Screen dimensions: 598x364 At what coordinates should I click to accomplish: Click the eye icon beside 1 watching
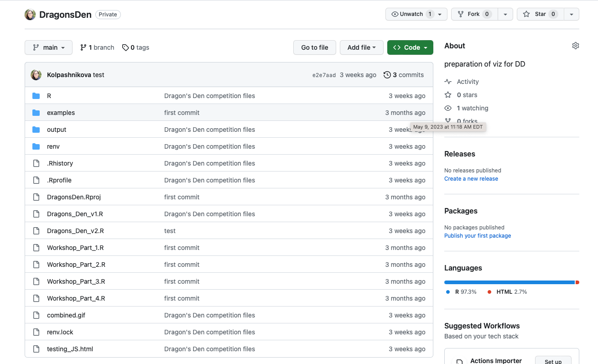(x=448, y=108)
